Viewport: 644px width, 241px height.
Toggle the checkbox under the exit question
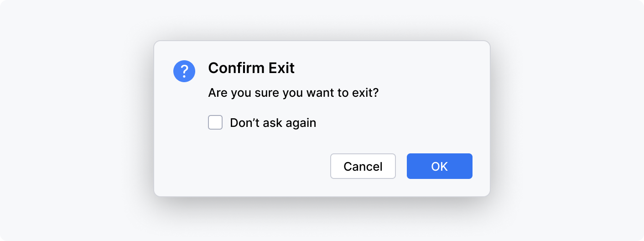pyautogui.click(x=215, y=123)
